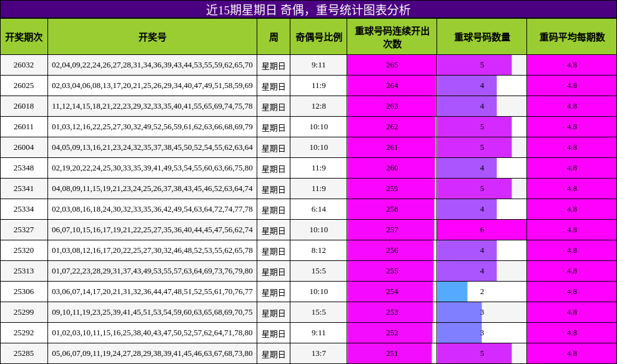This screenshot has height=364, width=617.
Task: Click the 重球号码数量 column header
Action: coord(481,37)
